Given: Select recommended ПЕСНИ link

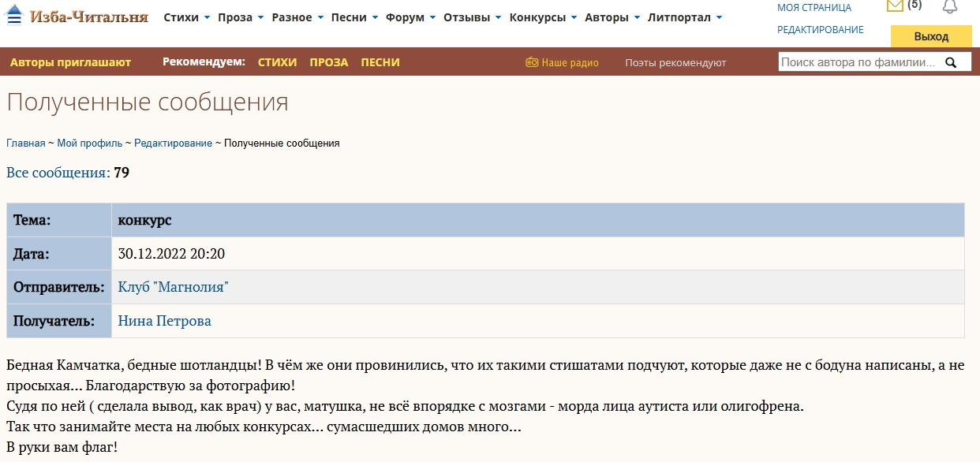Looking at the screenshot, I should pyautogui.click(x=380, y=62).
